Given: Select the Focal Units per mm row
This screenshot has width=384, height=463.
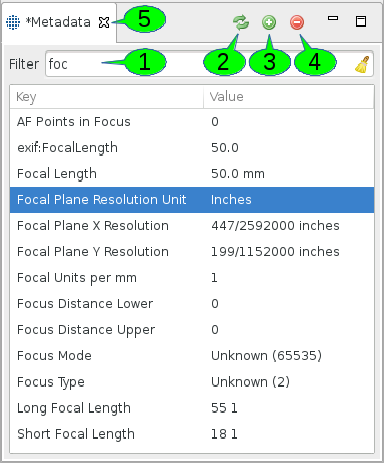Looking at the screenshot, I should [x=192, y=278].
